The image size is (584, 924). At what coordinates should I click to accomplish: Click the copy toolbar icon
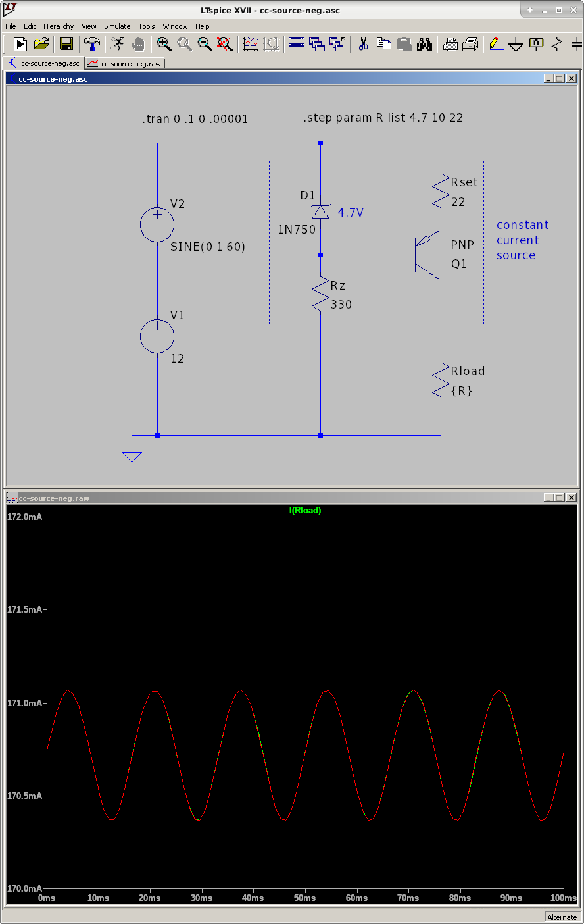(383, 44)
